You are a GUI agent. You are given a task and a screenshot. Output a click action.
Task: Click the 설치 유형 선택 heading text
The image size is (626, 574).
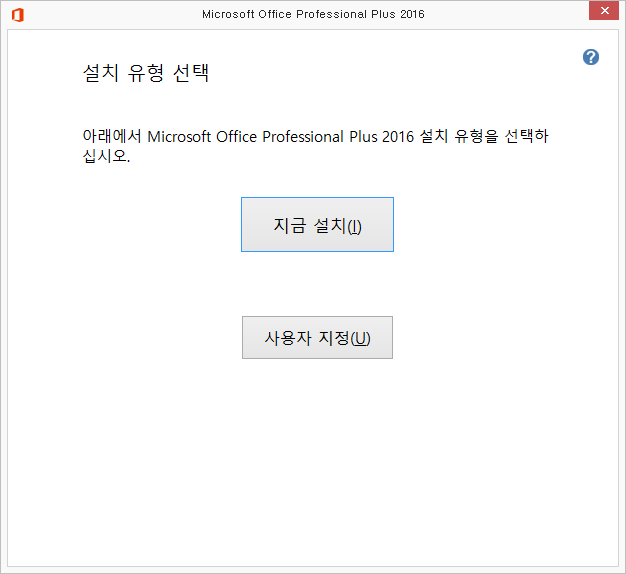tap(146, 73)
